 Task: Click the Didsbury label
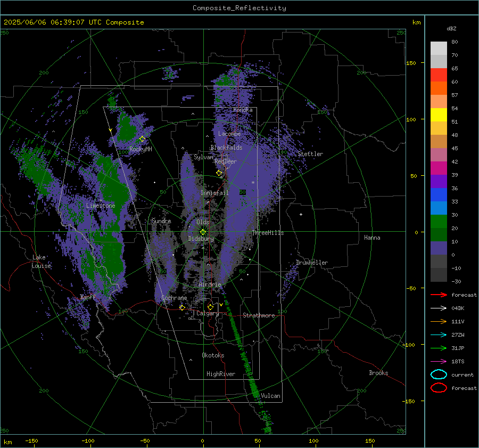click(201, 239)
